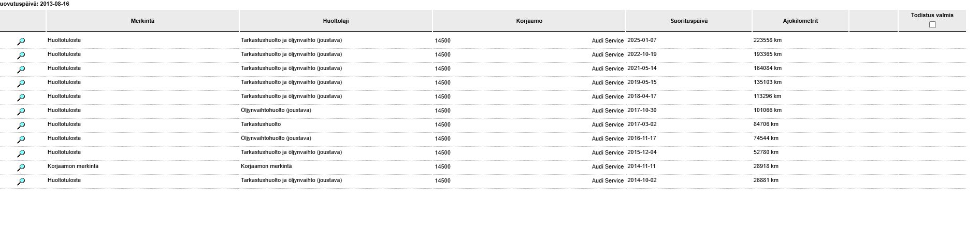Sort by Suorituspäivä column header
980x237 pixels.
point(689,21)
